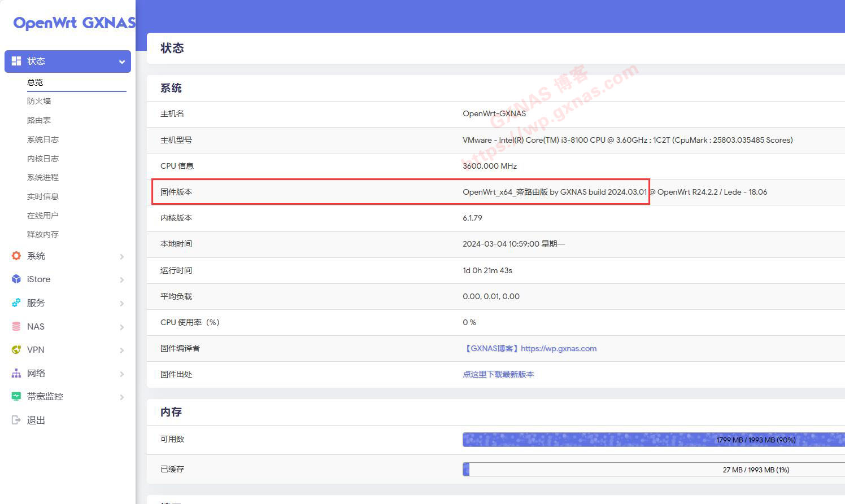Select the 系统 gear icon
Viewport: 845px width, 504px height.
pos(16,256)
